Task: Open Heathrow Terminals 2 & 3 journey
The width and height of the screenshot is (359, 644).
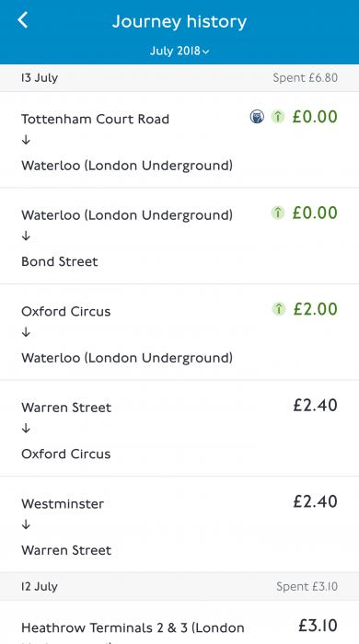Action: pyautogui.click(x=179, y=623)
